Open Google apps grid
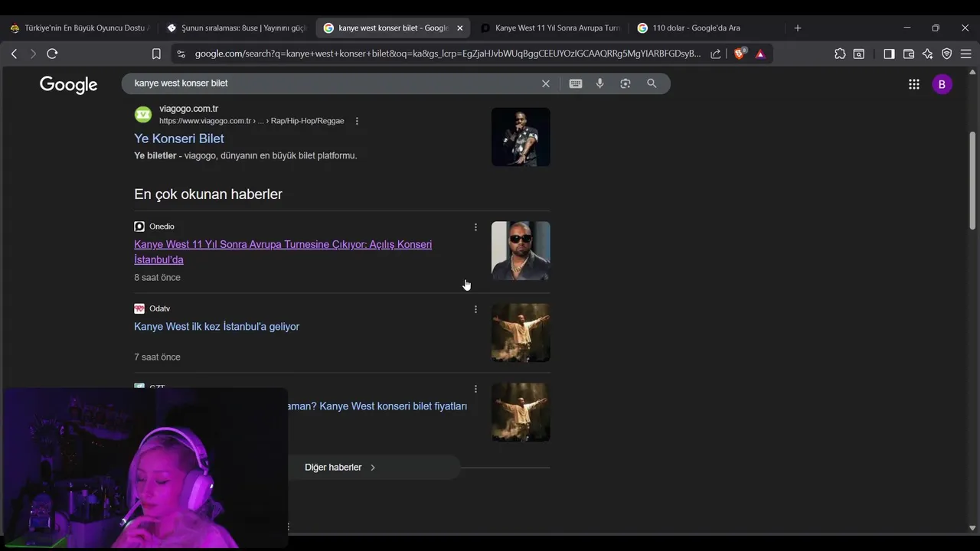 [x=914, y=84]
